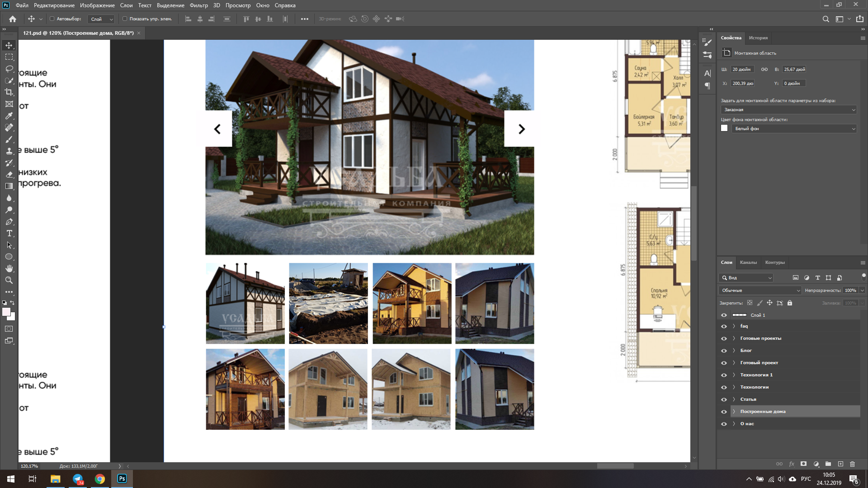Expand the Готовый проект group
This screenshot has width=868, height=488.
pos(734,363)
